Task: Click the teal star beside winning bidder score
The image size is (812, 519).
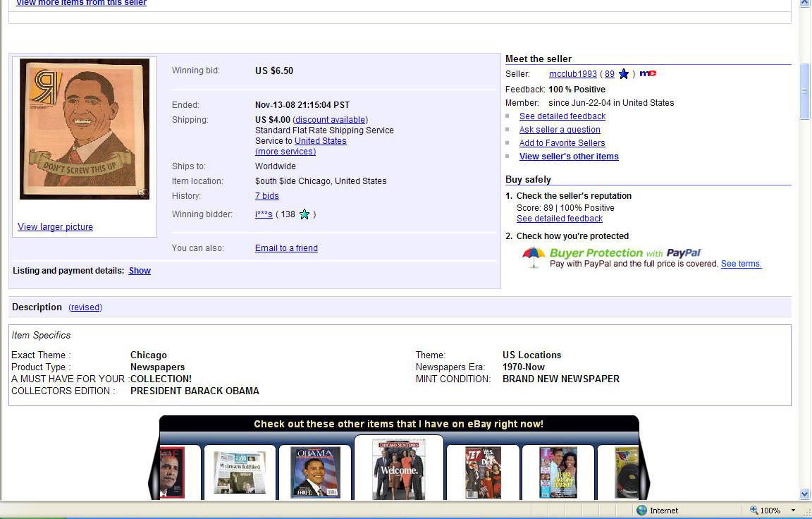Action: [x=304, y=214]
